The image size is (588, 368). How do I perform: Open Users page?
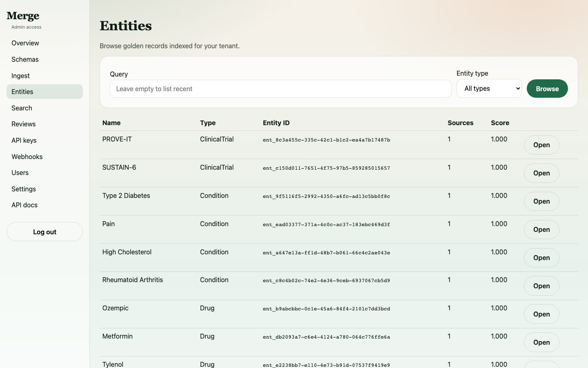45,173
